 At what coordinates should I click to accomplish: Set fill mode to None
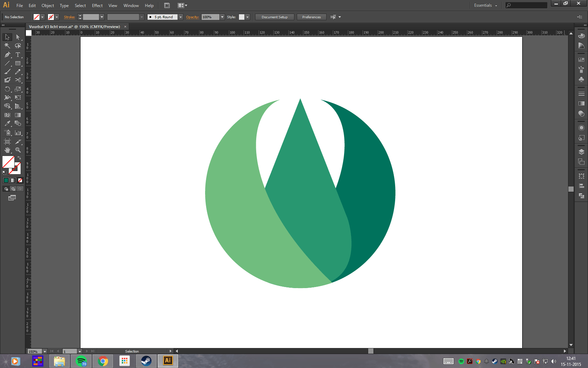tap(20, 180)
